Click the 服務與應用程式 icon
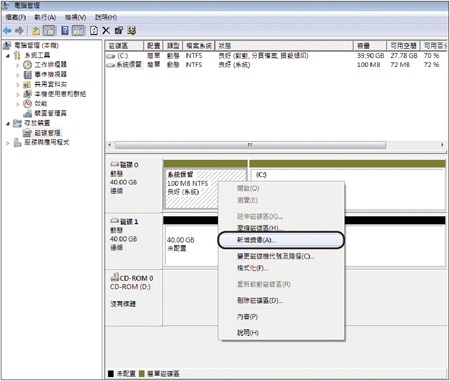Viewport: 450px width, 381px height. tap(18, 143)
